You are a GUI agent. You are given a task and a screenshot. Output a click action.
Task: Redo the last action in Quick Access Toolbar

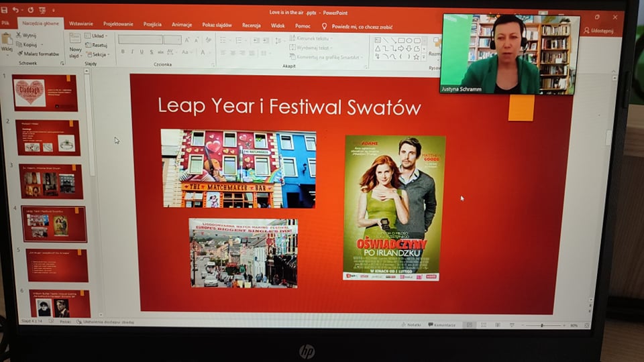click(30, 9)
